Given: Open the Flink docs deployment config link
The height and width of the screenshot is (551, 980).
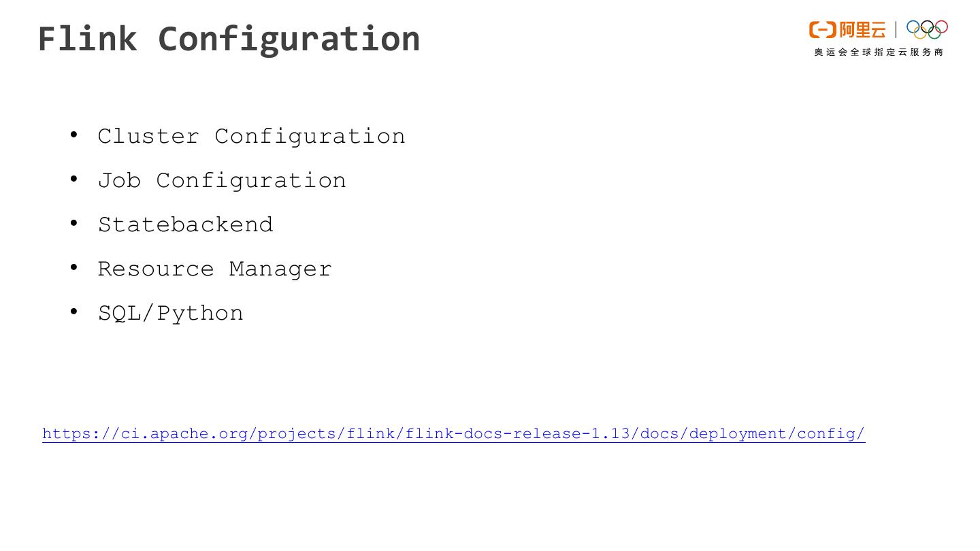Looking at the screenshot, I should click(453, 434).
